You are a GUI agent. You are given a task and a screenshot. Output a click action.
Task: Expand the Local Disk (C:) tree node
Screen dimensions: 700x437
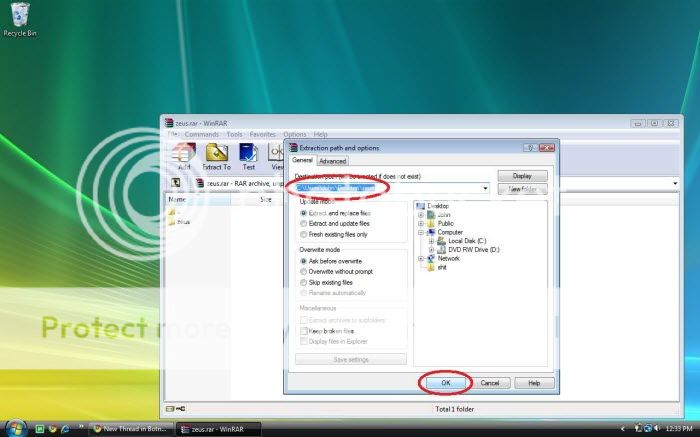click(431, 240)
